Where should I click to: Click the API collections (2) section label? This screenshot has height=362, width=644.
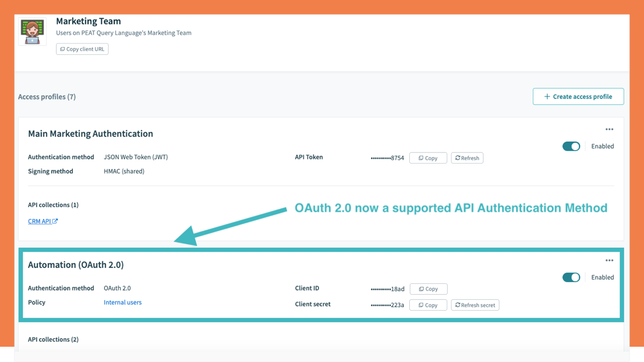[x=53, y=339]
